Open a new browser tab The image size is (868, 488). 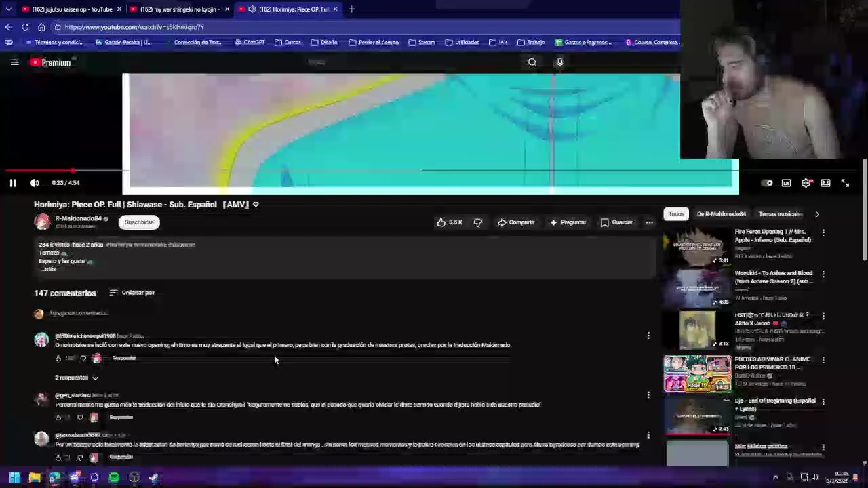pos(351,9)
